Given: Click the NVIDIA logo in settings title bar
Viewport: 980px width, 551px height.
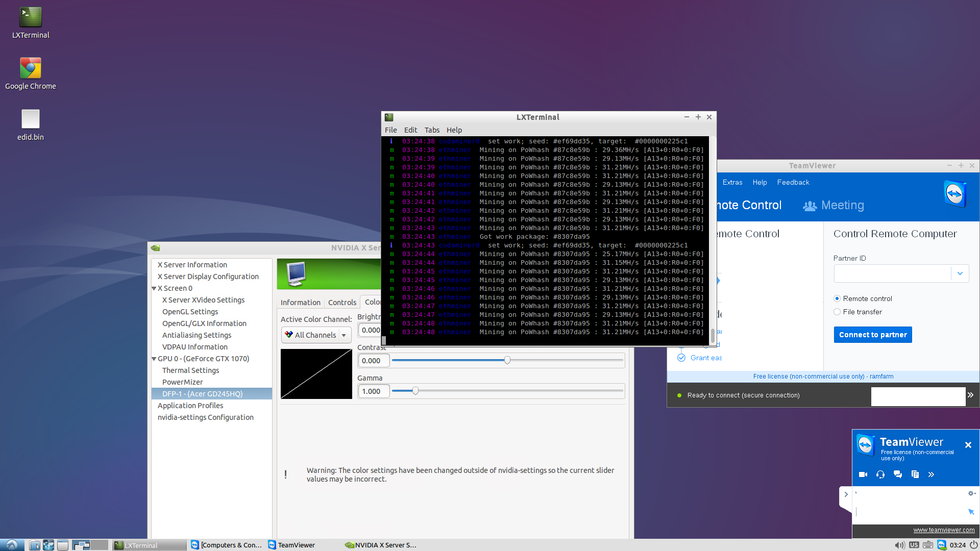Looking at the screenshot, I should (156, 248).
